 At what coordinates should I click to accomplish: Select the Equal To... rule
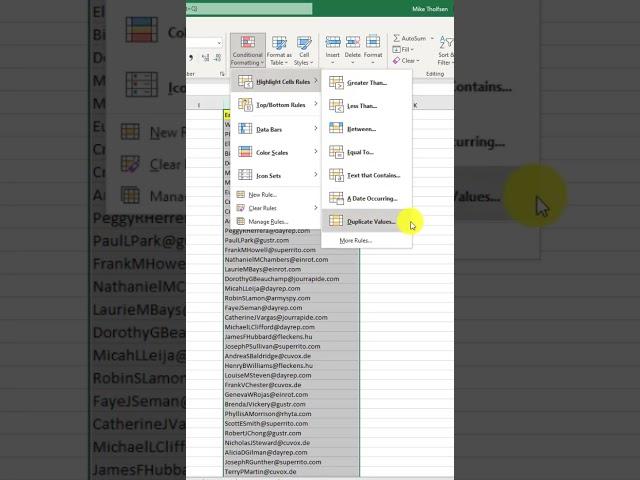[x=367, y=152]
